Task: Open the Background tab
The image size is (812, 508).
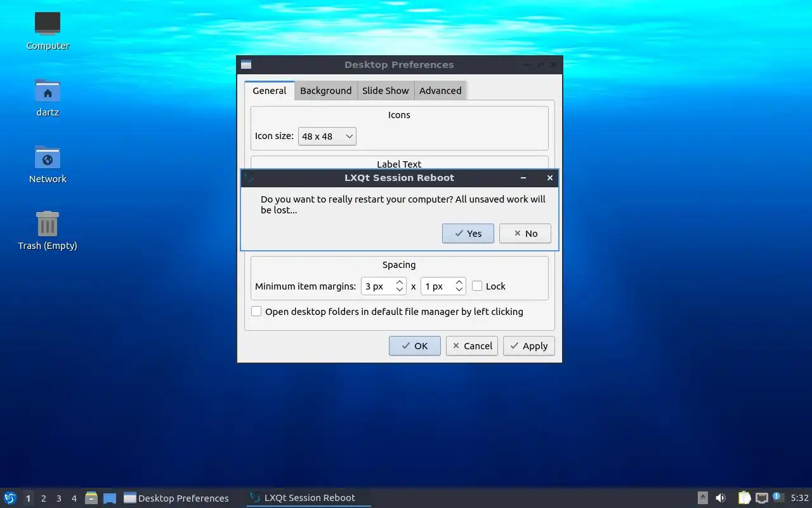Action: coord(325,91)
